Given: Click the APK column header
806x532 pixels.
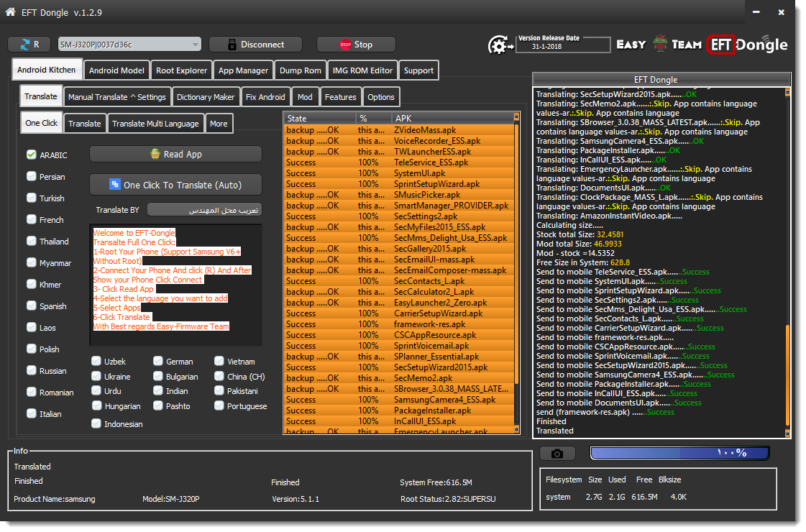Looking at the screenshot, I should coord(452,118).
